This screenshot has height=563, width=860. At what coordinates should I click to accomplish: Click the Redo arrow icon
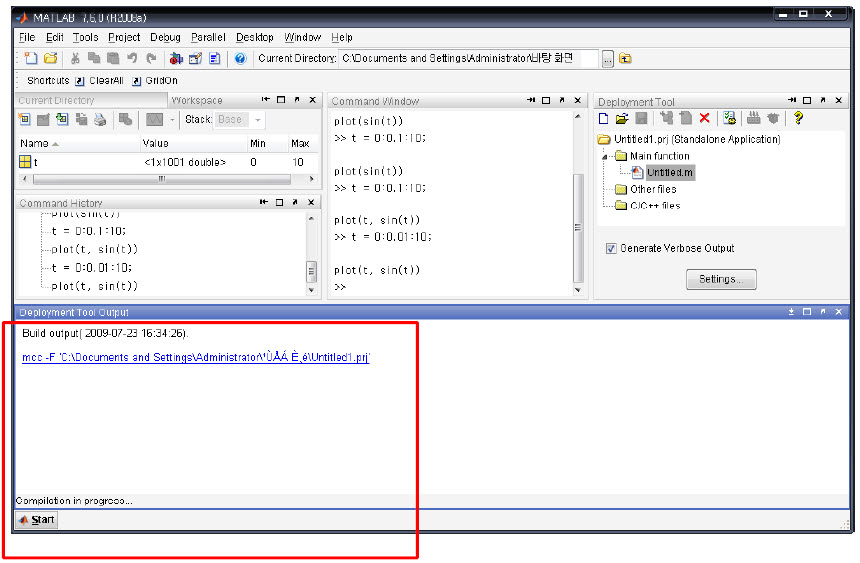(x=151, y=58)
